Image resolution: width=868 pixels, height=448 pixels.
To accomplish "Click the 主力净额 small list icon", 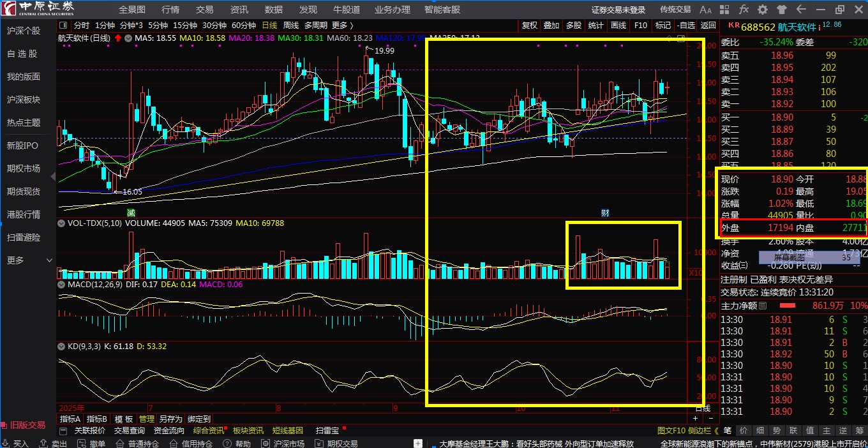I will [763, 306].
